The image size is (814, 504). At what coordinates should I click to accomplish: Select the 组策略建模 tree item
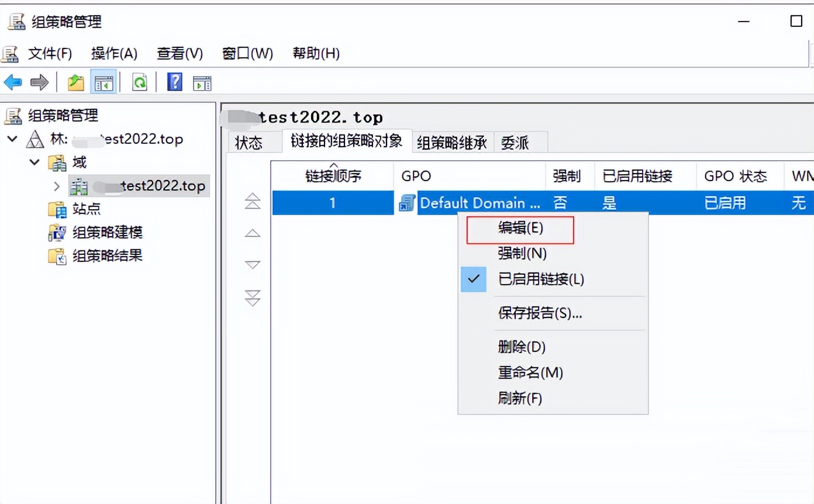108,233
